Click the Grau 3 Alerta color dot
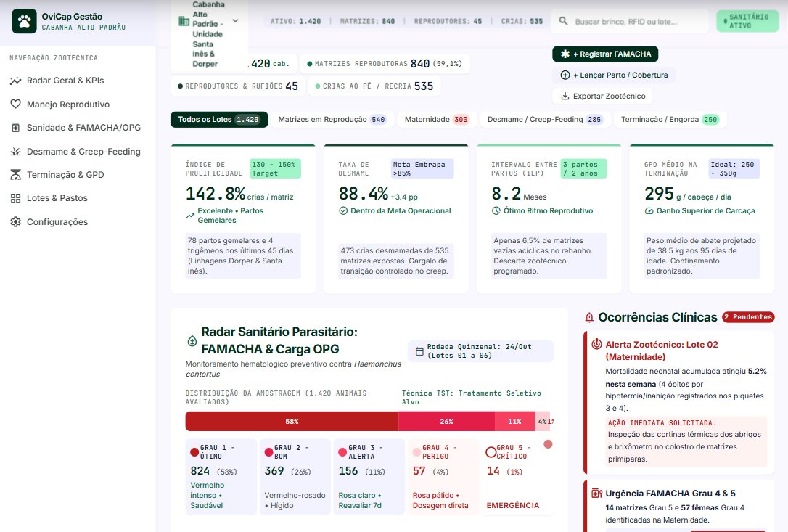788x532 pixels. pos(342,452)
